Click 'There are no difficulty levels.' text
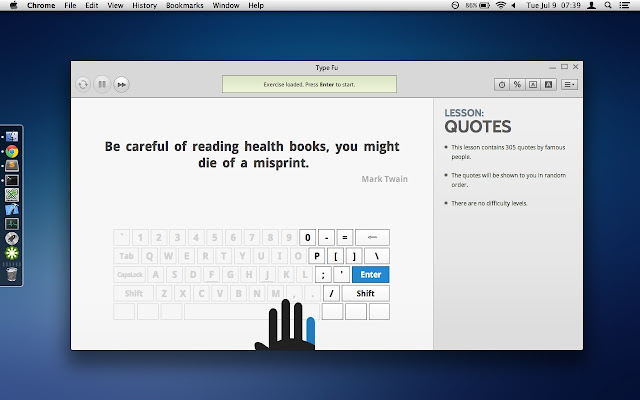 point(489,203)
